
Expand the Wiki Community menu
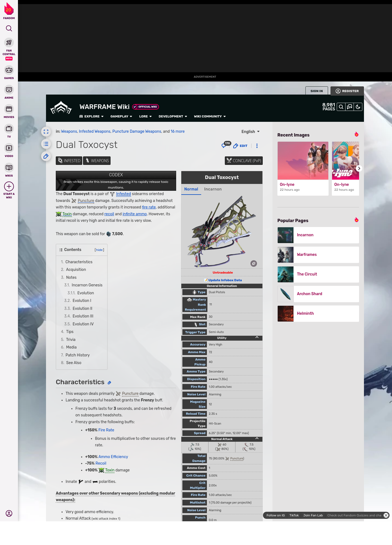tap(210, 116)
